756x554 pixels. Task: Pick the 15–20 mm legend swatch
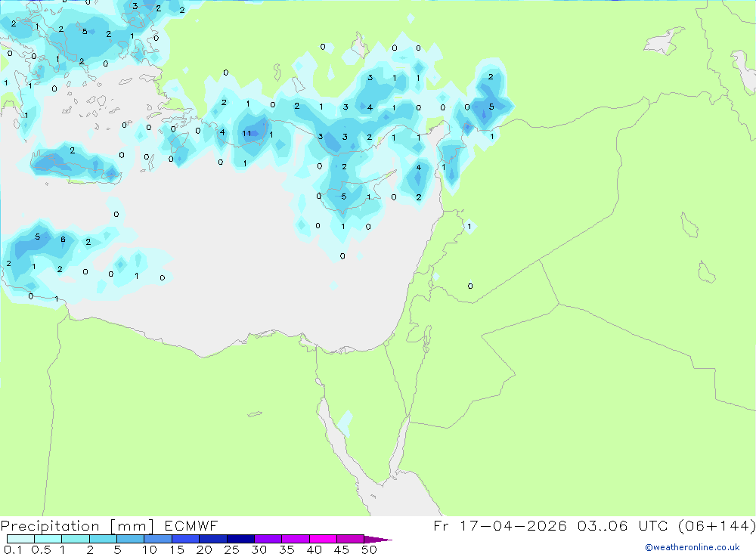pyautogui.click(x=186, y=539)
